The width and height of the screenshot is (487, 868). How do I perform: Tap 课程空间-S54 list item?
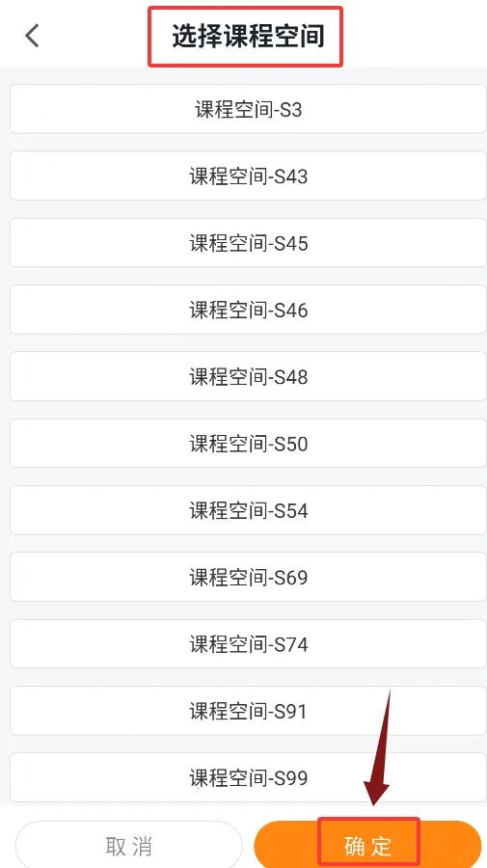[248, 510]
